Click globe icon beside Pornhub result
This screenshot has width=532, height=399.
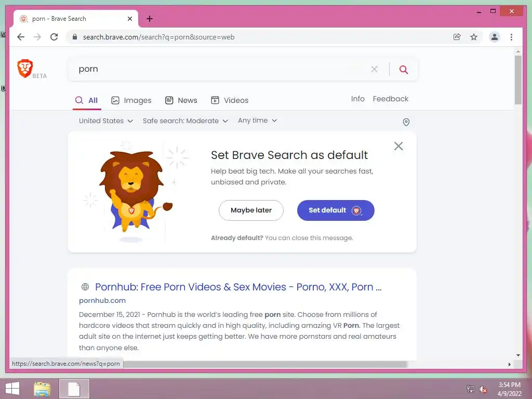[x=85, y=287]
